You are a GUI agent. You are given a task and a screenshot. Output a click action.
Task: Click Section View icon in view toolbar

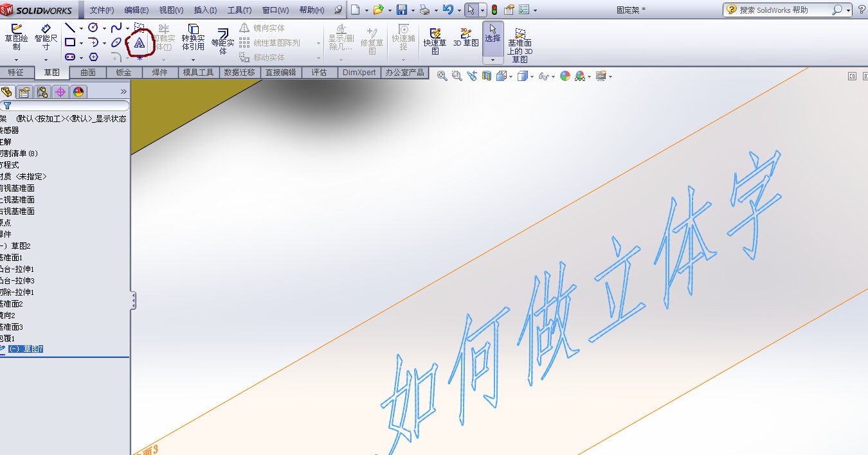click(x=487, y=76)
